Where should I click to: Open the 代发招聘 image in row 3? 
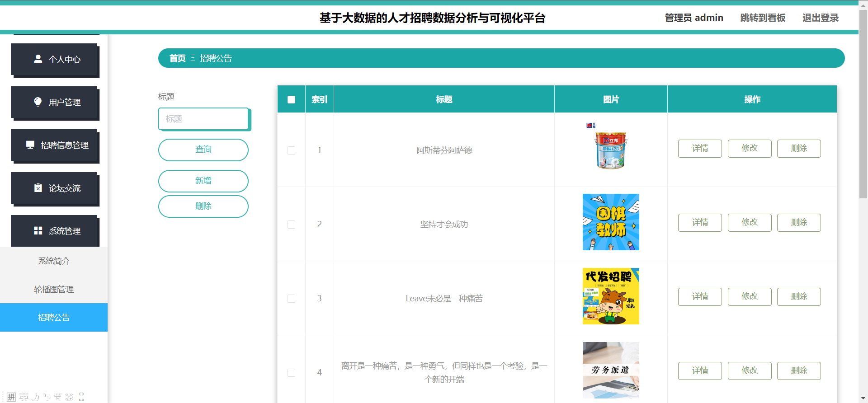610,296
